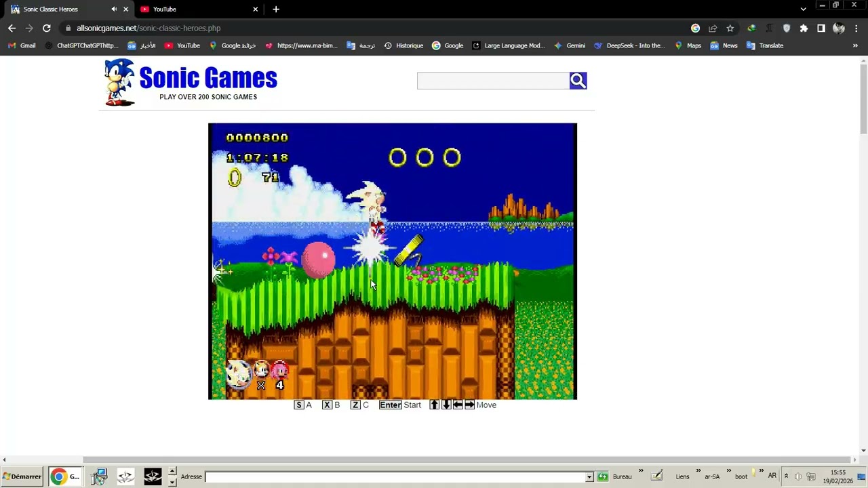The width and height of the screenshot is (868, 488).
Task: Click the Enter Start control hint
Action: (400, 405)
